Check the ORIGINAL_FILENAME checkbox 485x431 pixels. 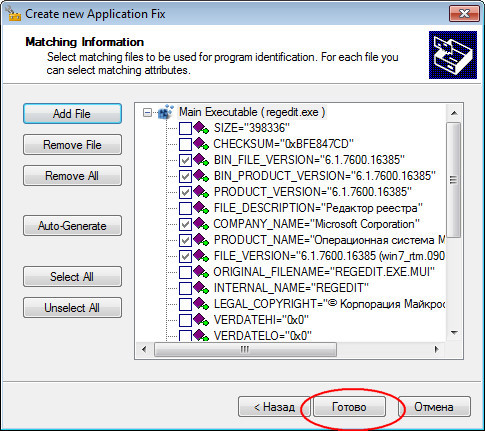[185, 272]
